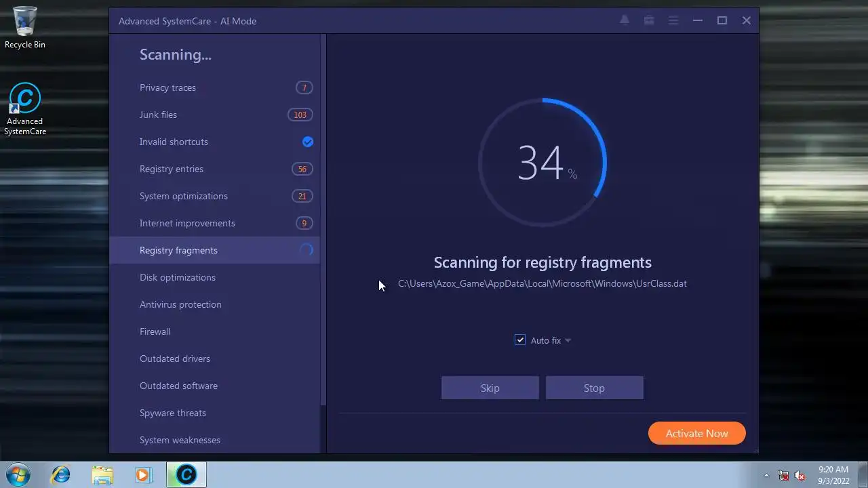Open the Recycle Bin desktop icon
Viewport: 868px width, 488px height.
pyautogui.click(x=25, y=27)
